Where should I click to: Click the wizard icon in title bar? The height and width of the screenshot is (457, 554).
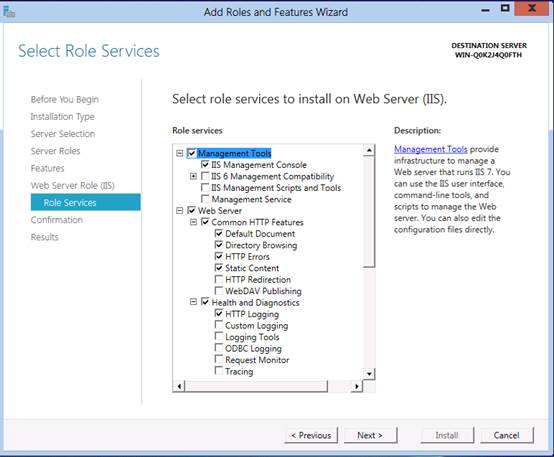9,12
